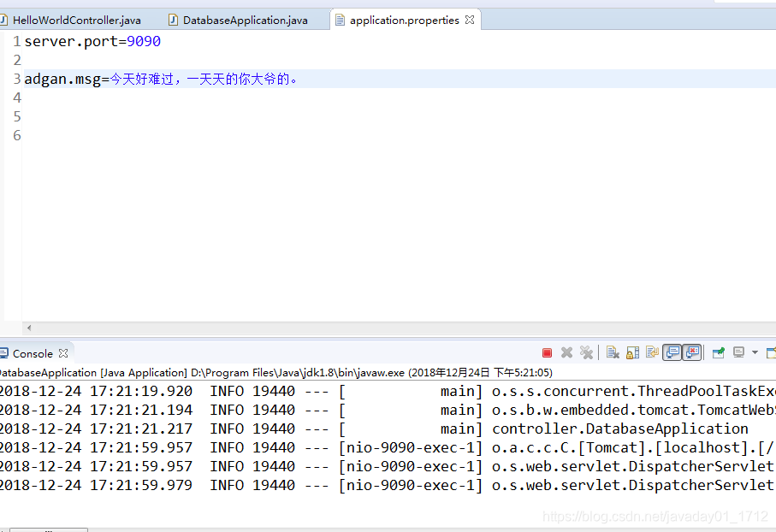Close the application.properties editor tab
Screen dimensions: 776x532
pos(470,20)
